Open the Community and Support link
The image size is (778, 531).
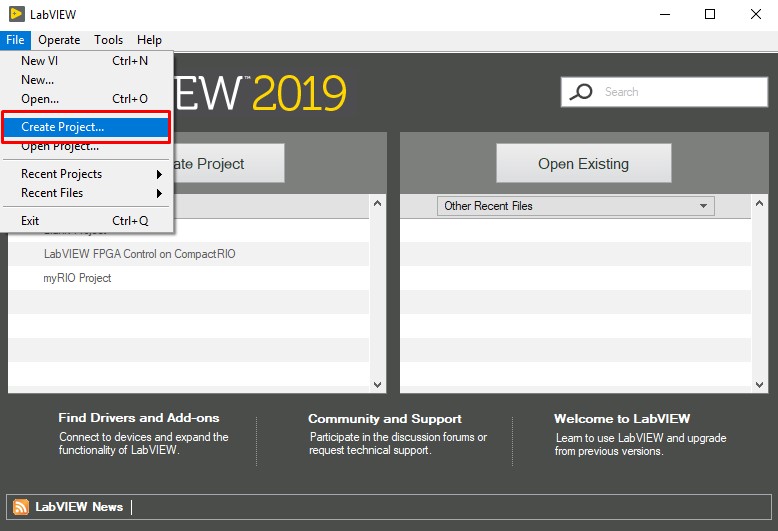(385, 419)
